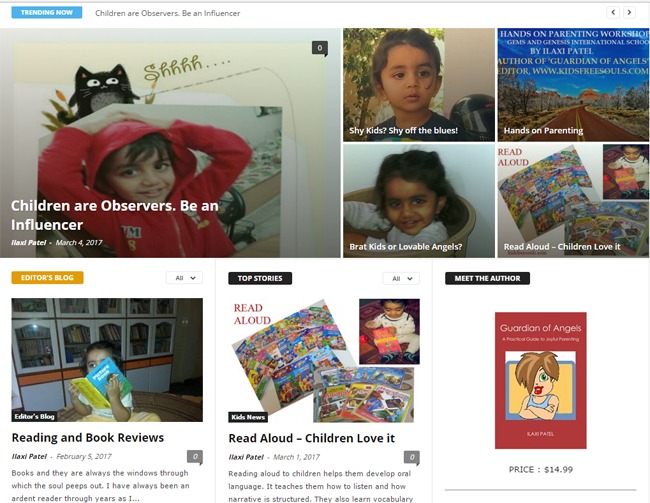This screenshot has height=503, width=650.
Task: Click the previous trending arrow icon
Action: (613, 12)
